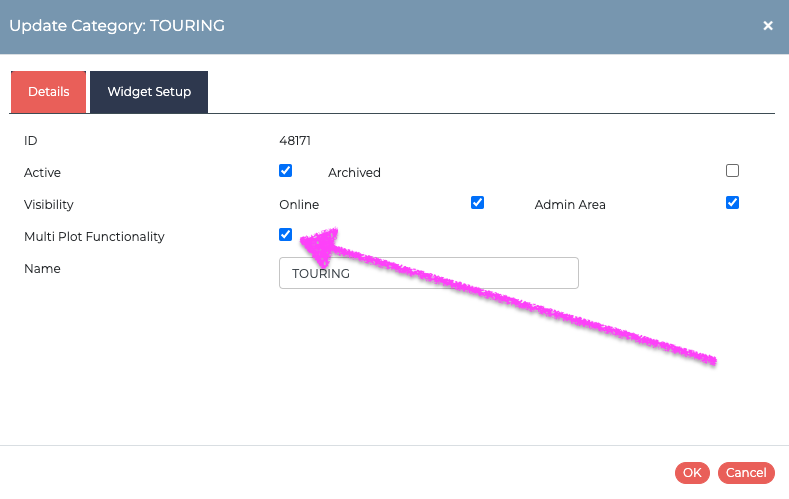Viewport: 789px width, 499px height.
Task: Close the Update Category dialog with X
Action: pos(767,26)
